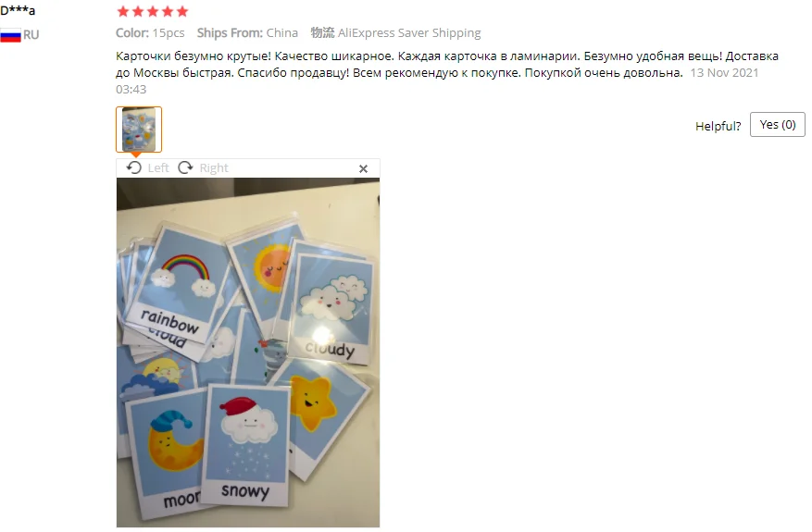Select the review photo thumbnail
812x532 pixels.
tap(139, 130)
